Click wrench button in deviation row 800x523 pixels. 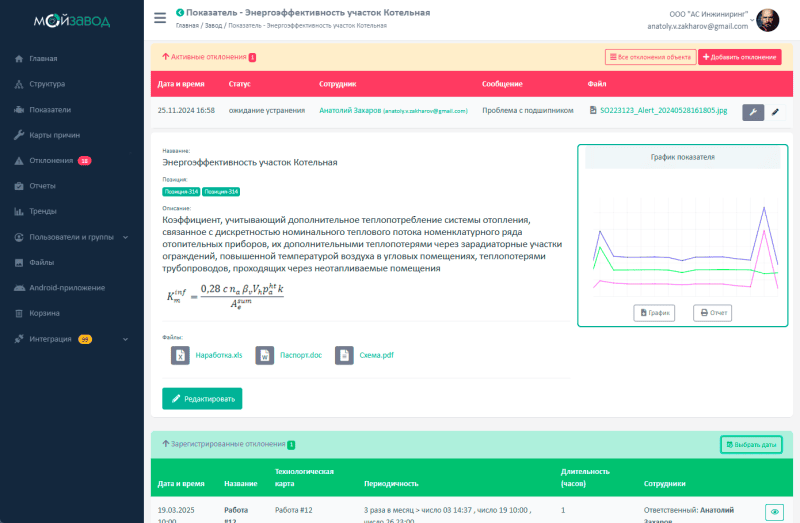coord(753,112)
